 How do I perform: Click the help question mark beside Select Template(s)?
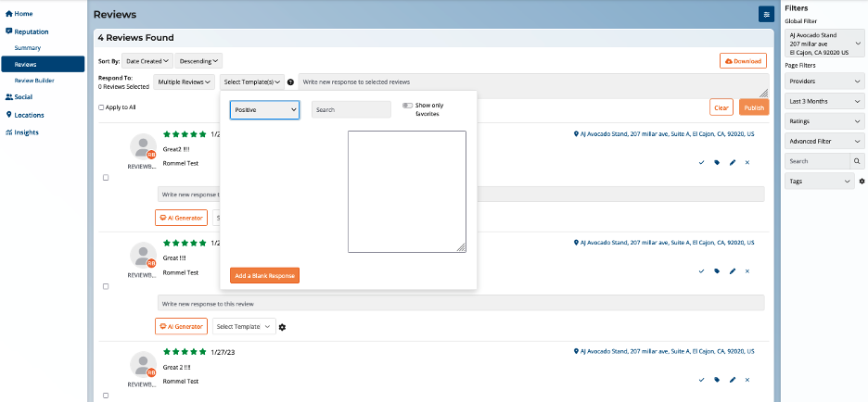pyautogui.click(x=291, y=82)
